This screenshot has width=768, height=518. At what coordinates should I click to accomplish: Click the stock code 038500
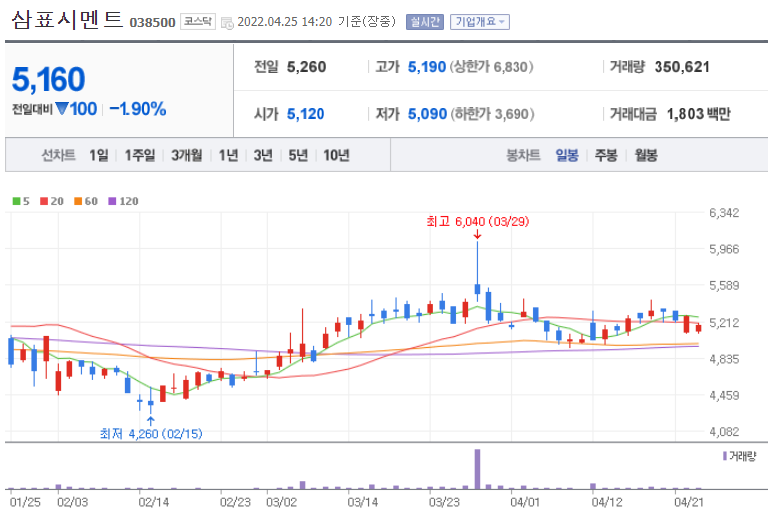point(152,23)
